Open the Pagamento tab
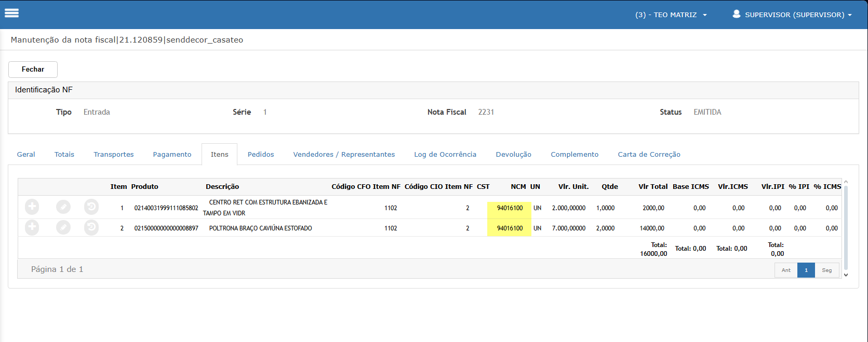The image size is (868, 342). pos(172,154)
